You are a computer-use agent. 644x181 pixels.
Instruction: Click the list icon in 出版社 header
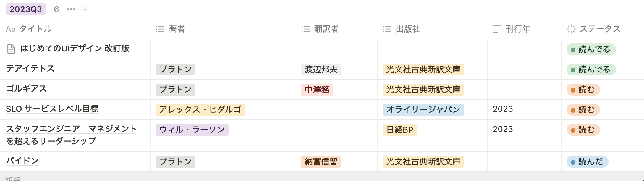[x=387, y=29]
